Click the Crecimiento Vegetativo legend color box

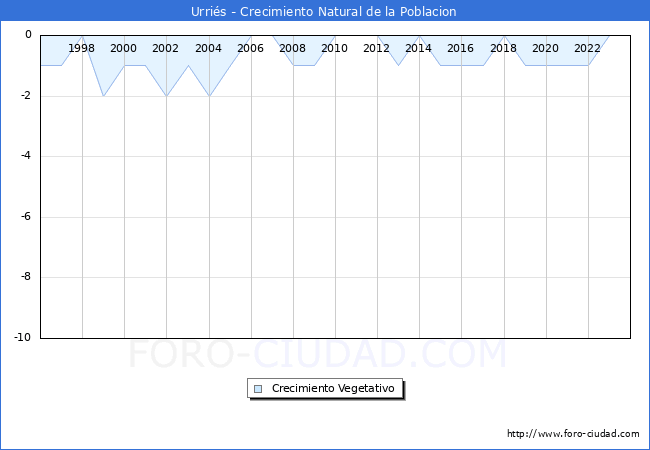pyautogui.click(x=258, y=389)
